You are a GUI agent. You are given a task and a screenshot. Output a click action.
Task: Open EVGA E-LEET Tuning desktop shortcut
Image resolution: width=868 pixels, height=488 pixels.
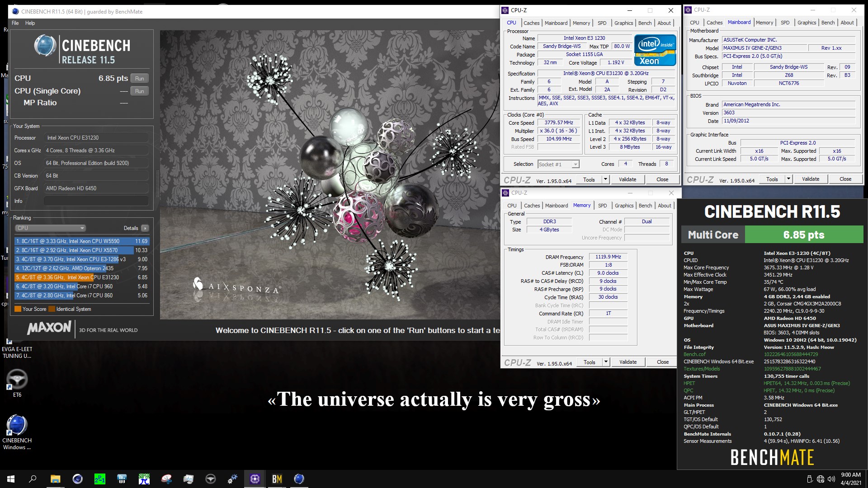coord(17,349)
